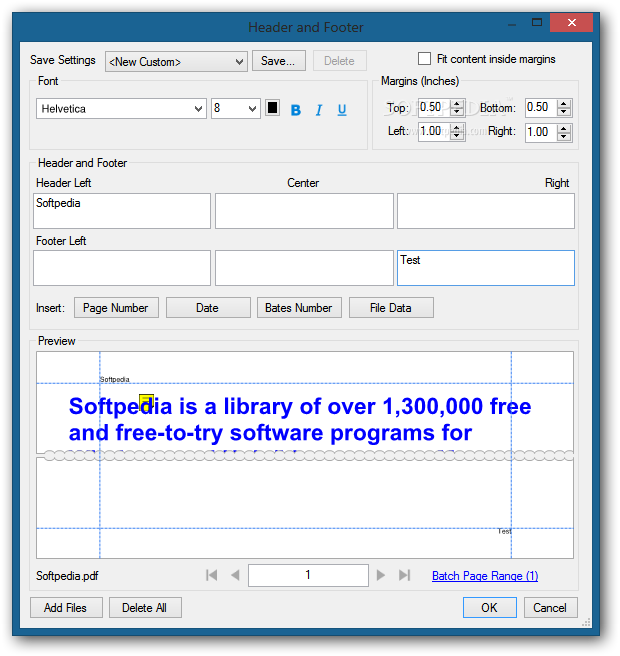620x656 pixels.
Task: Click the Save... button
Action: 279,61
